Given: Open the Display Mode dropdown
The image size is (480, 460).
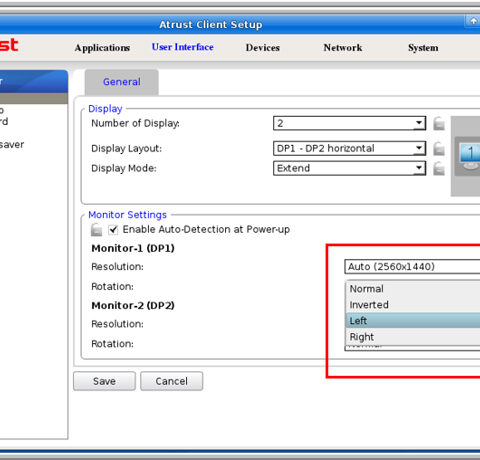Looking at the screenshot, I should click(349, 168).
